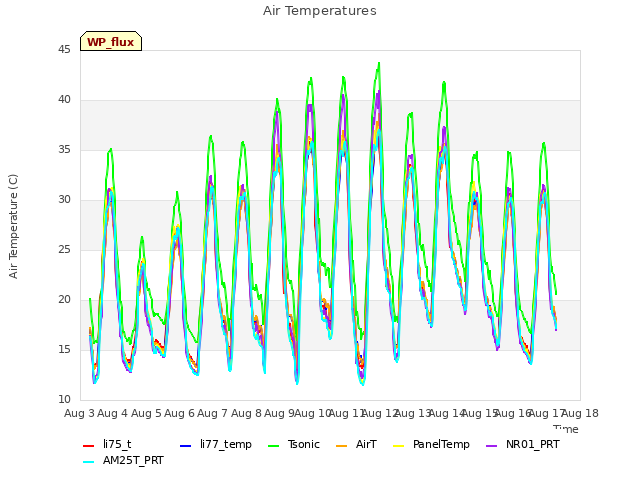Click the 30 y-axis tick label
Viewport: 640px width, 480px height.
click(x=64, y=200)
